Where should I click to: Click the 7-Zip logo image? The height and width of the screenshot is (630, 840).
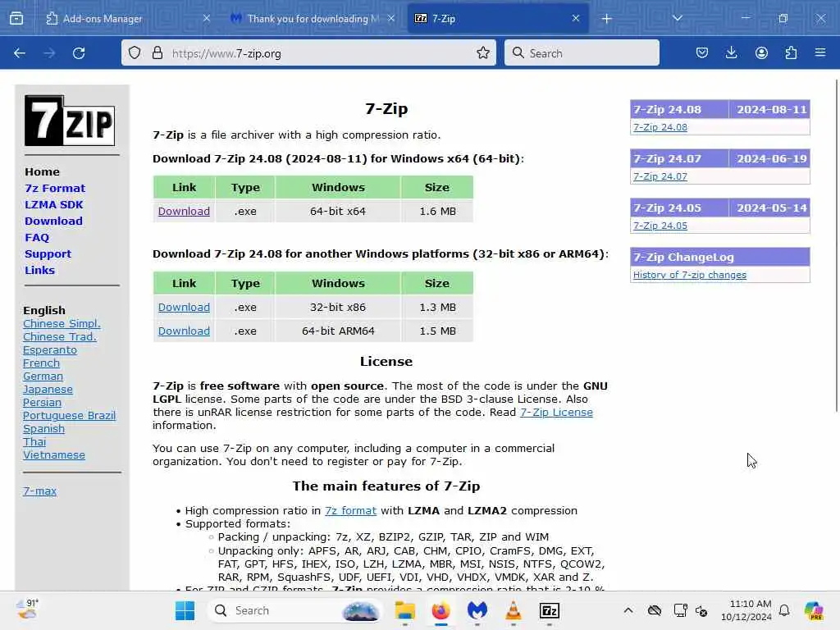tap(70, 121)
